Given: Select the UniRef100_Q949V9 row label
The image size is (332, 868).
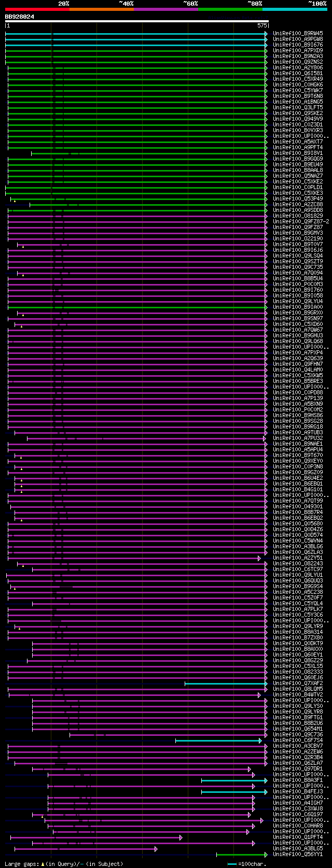Looking at the screenshot, I should pyautogui.click(x=298, y=119).
